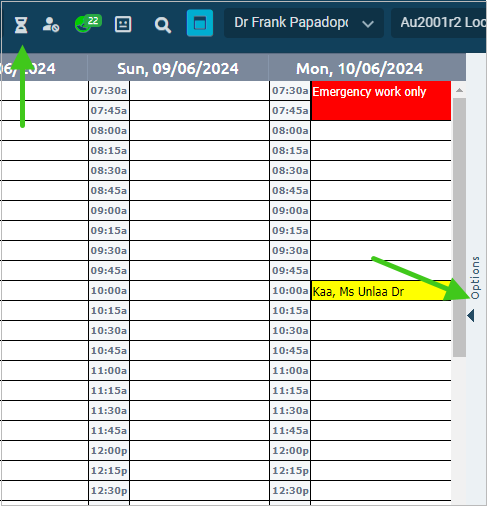Select Monday's 09:45a time slot
The width and height of the screenshot is (487, 506).
pyautogui.click(x=381, y=271)
